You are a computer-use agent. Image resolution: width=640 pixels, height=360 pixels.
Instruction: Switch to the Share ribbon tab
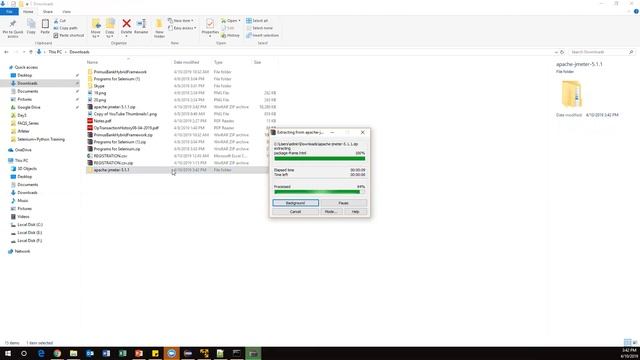point(48,11)
